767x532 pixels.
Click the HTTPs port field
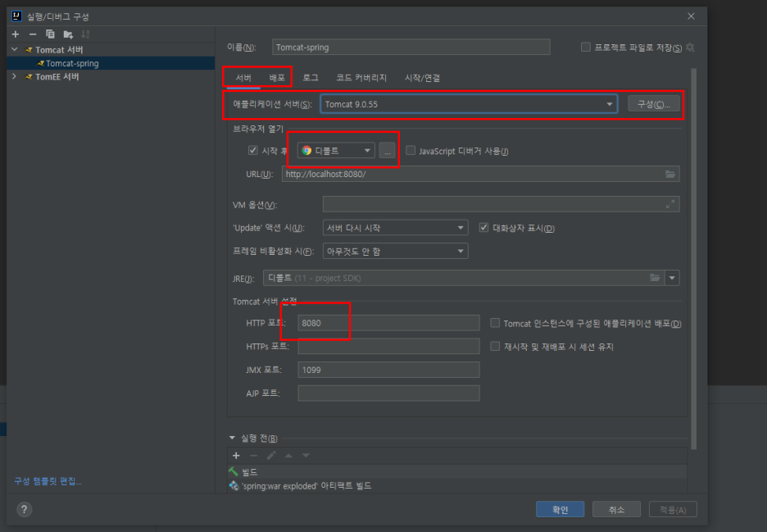[388, 346]
